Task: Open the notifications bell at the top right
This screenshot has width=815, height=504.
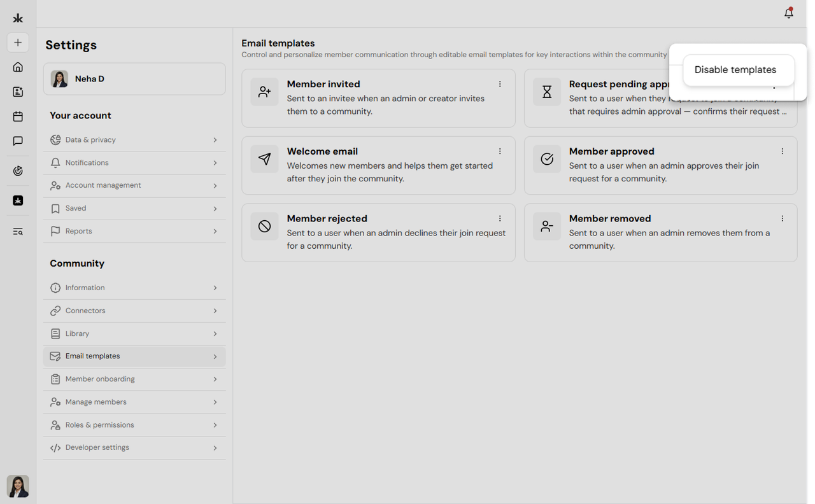Action: click(x=789, y=13)
